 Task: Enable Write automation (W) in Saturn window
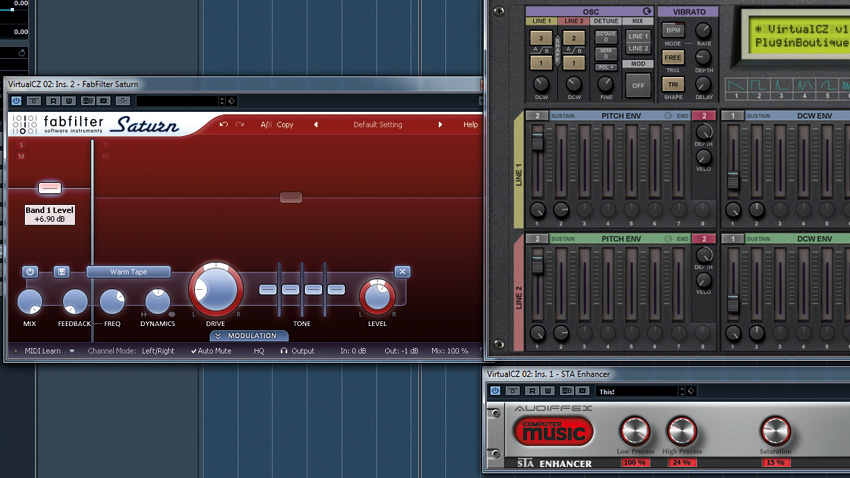pos(69,101)
